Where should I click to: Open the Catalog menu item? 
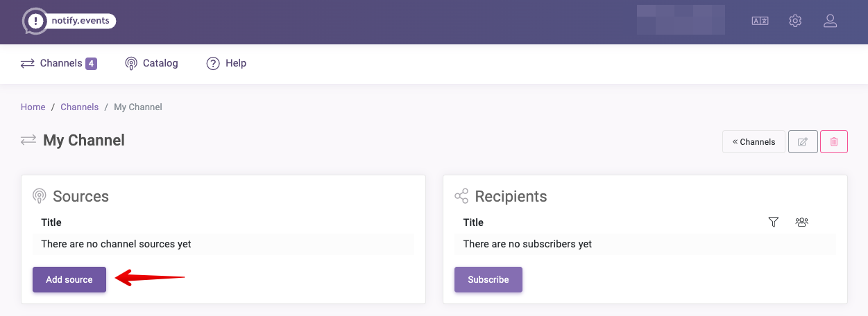click(x=151, y=63)
